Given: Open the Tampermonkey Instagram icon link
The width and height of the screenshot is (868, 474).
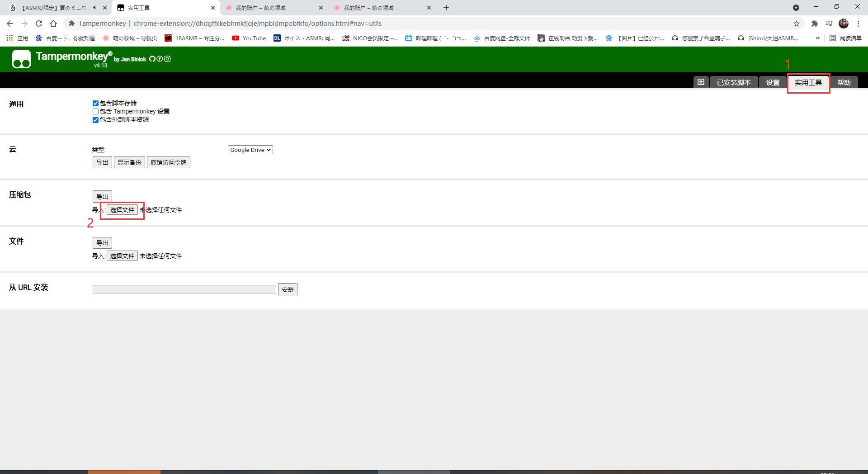Looking at the screenshot, I should 167,59.
